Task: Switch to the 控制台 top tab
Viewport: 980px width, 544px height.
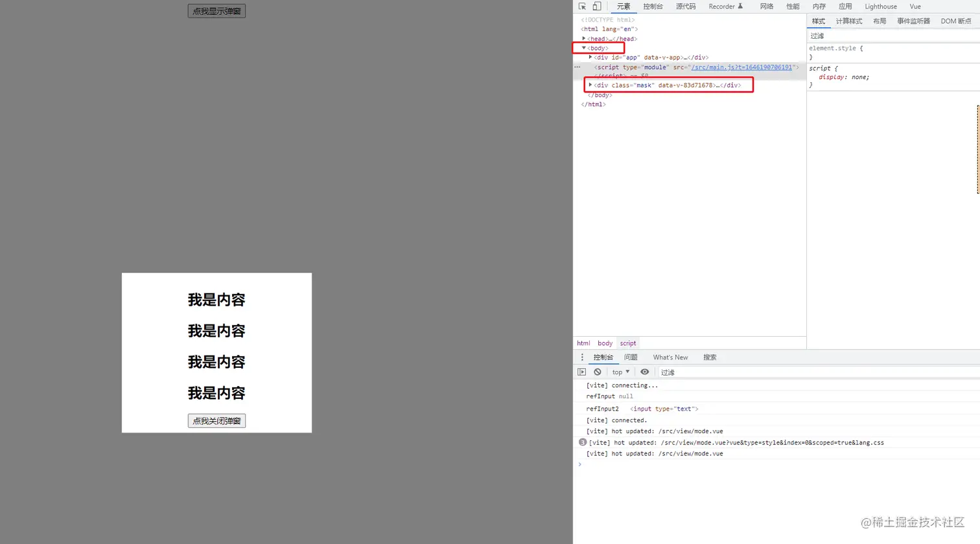Action: (x=653, y=6)
